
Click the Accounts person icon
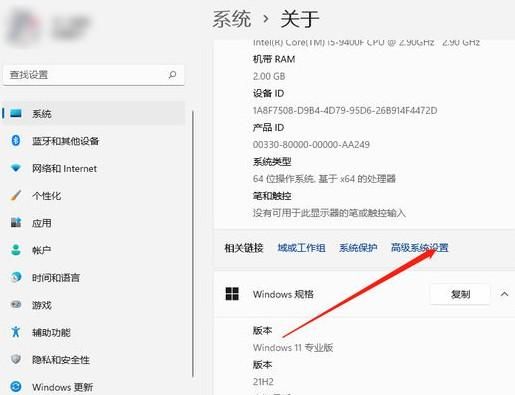click(16, 250)
